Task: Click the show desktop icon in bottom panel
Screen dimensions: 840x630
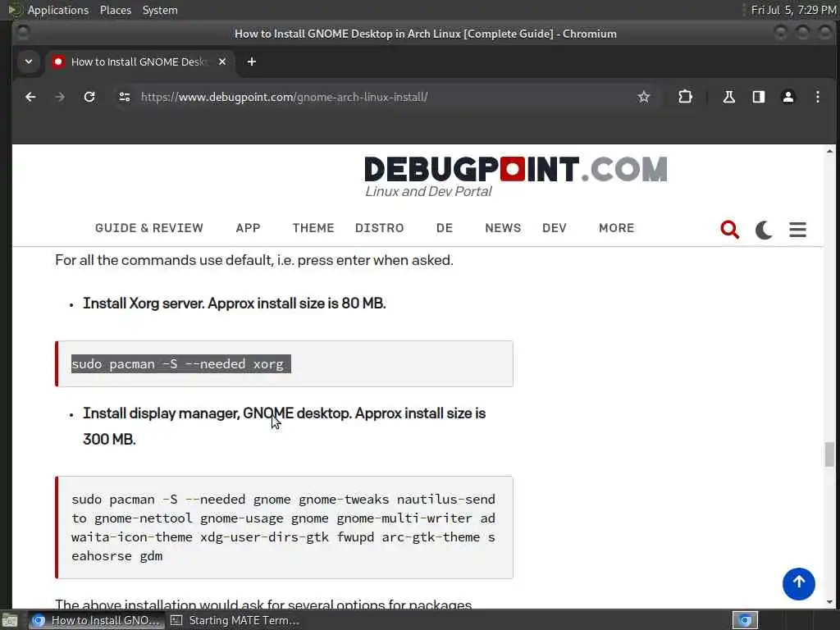Action: click(x=10, y=620)
